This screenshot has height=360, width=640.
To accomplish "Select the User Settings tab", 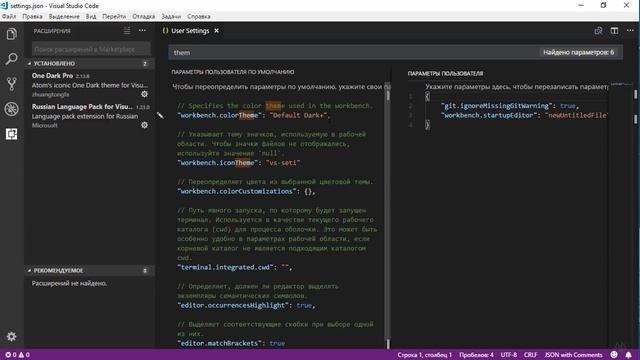I will pos(190,31).
